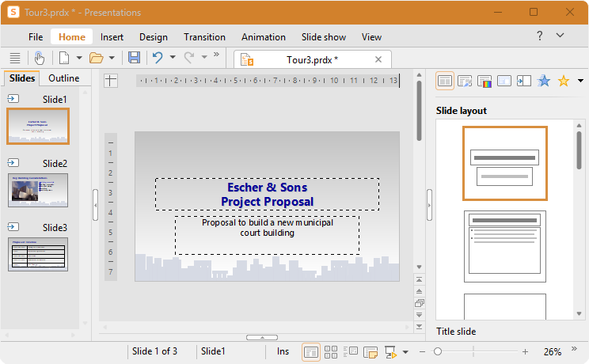Viewport: 589px width, 364px height.
Task: Click the ruler origin crosshair button
Action: point(111,81)
